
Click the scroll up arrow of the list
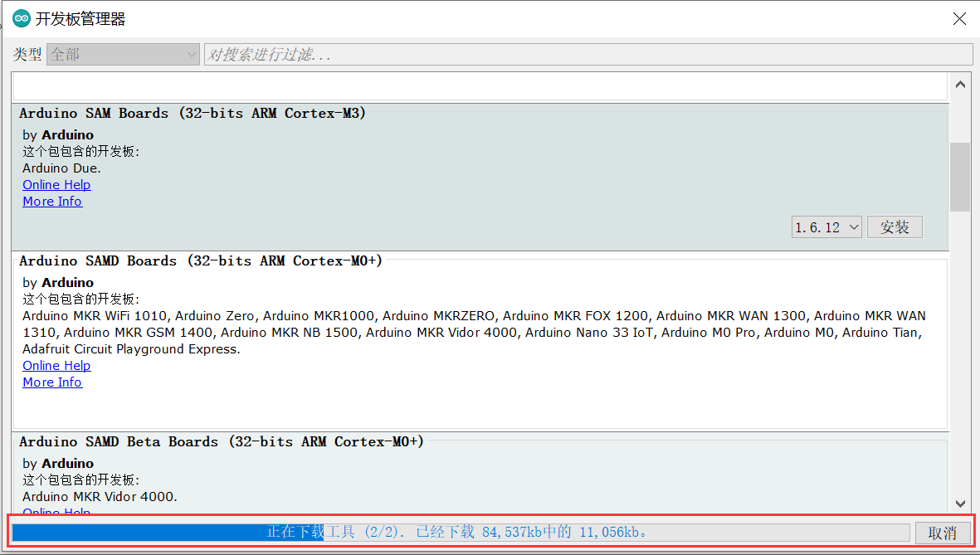[x=960, y=85]
